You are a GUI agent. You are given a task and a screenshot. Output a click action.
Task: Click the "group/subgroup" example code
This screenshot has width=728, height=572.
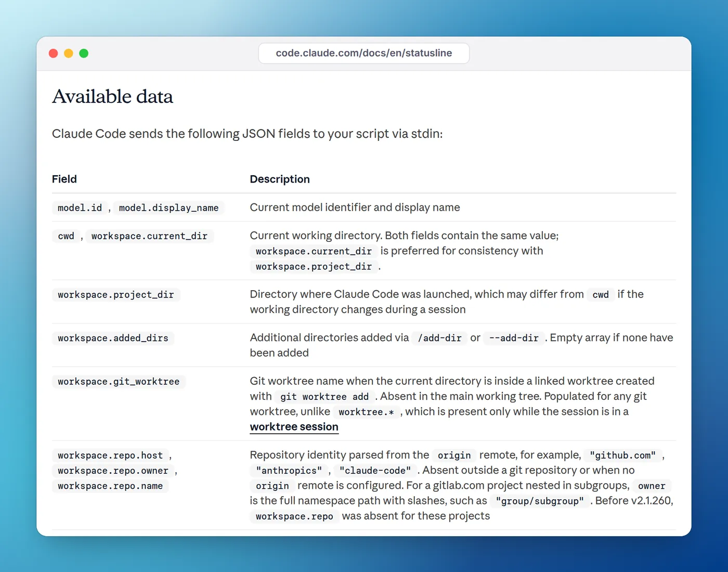[x=540, y=501]
